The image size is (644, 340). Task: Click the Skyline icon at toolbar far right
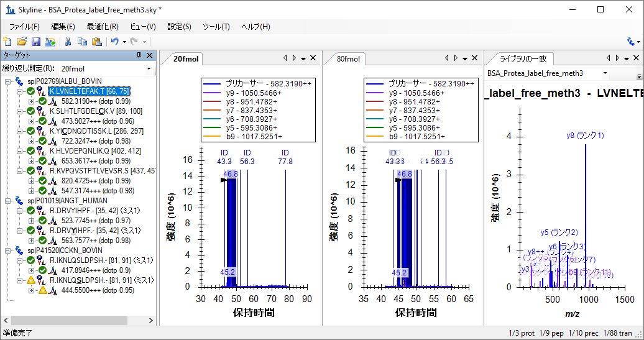[630, 42]
